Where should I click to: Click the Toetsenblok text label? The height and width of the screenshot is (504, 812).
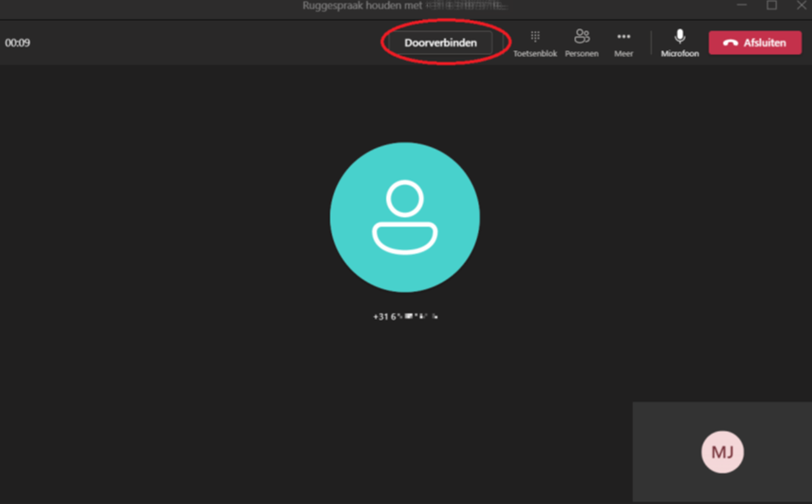(535, 54)
